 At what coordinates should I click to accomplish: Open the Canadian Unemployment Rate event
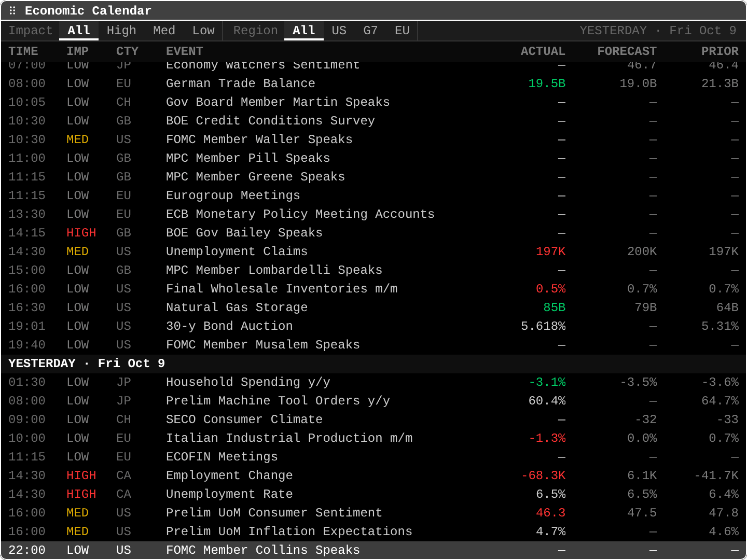(374, 494)
